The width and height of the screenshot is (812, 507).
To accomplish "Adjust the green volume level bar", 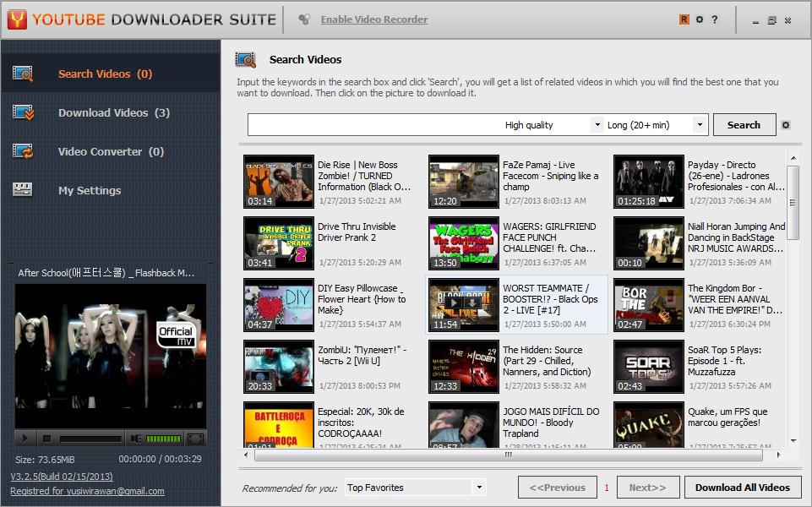I will click(x=163, y=439).
